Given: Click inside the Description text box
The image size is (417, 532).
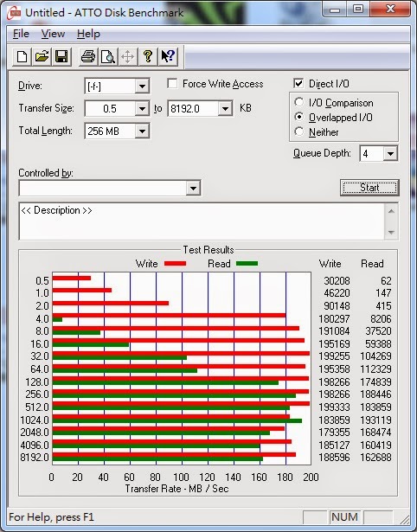Looking at the screenshot, I should point(202,221).
